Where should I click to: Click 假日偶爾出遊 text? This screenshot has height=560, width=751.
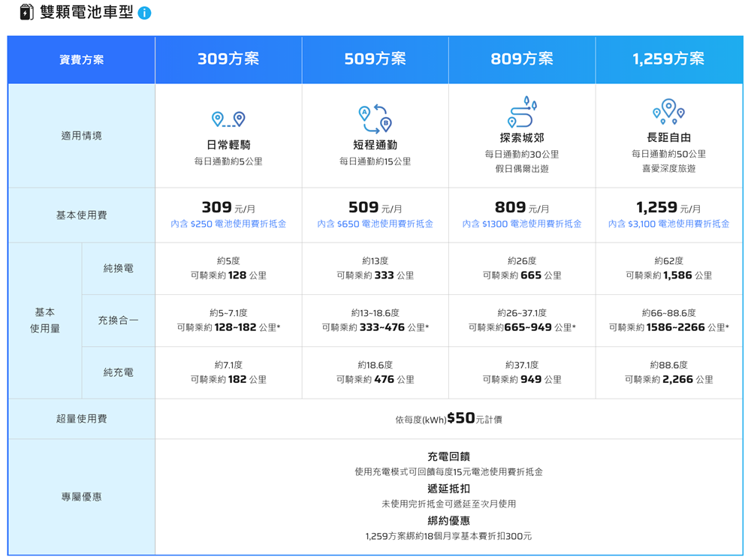pyautogui.click(x=522, y=168)
